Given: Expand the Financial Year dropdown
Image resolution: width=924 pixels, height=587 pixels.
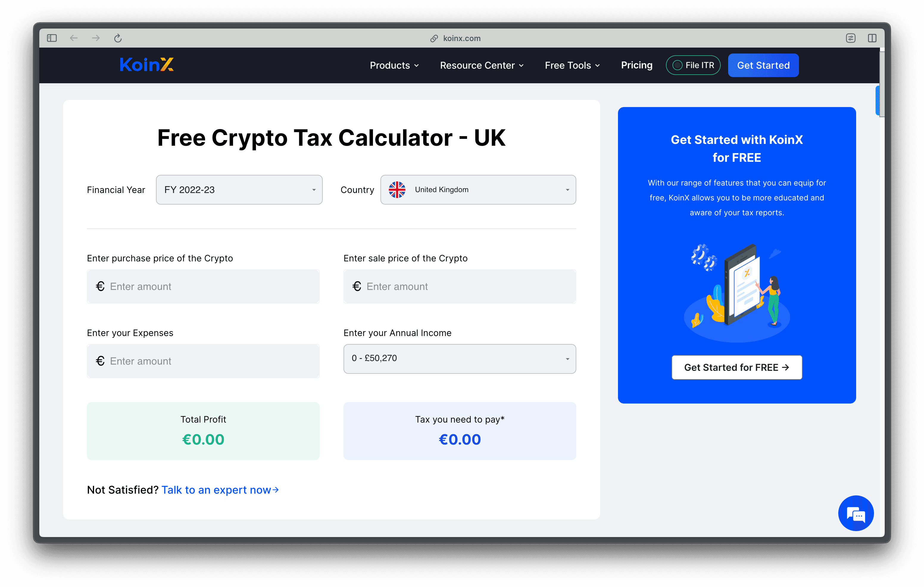Looking at the screenshot, I should point(239,189).
